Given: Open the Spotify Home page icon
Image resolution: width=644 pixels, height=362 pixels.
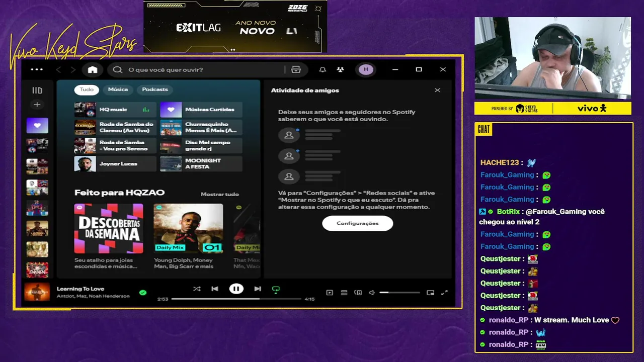Looking at the screenshot, I should coord(93,69).
